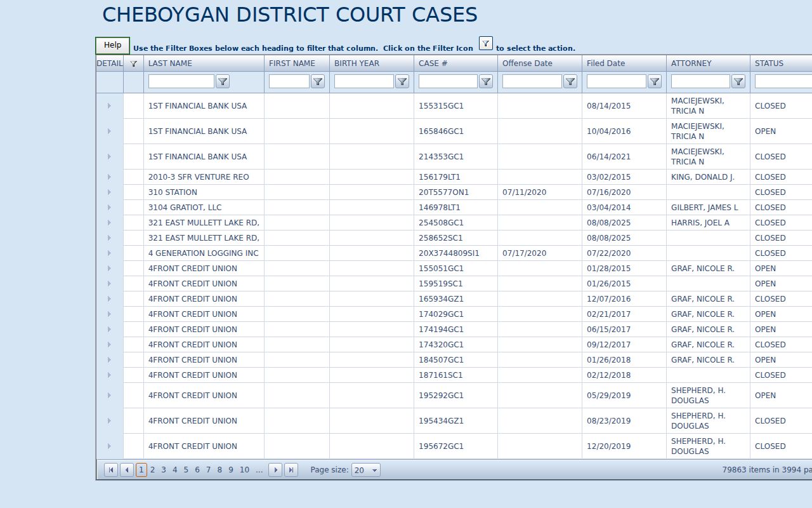Focus the Filed Date filter box

pos(617,81)
